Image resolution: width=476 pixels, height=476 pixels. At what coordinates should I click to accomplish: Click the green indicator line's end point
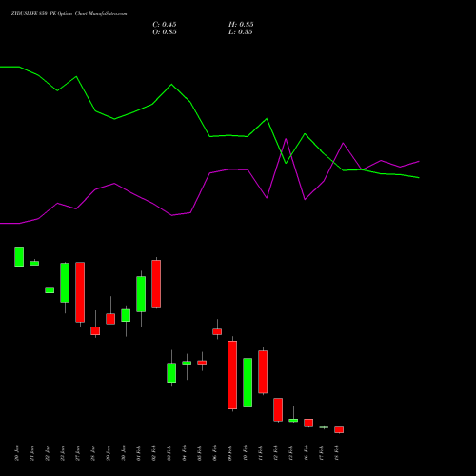[419, 178]
